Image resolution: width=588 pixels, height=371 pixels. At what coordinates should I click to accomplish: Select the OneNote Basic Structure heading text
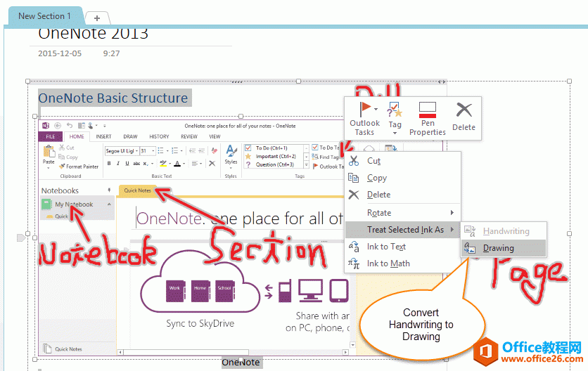pyautogui.click(x=113, y=98)
